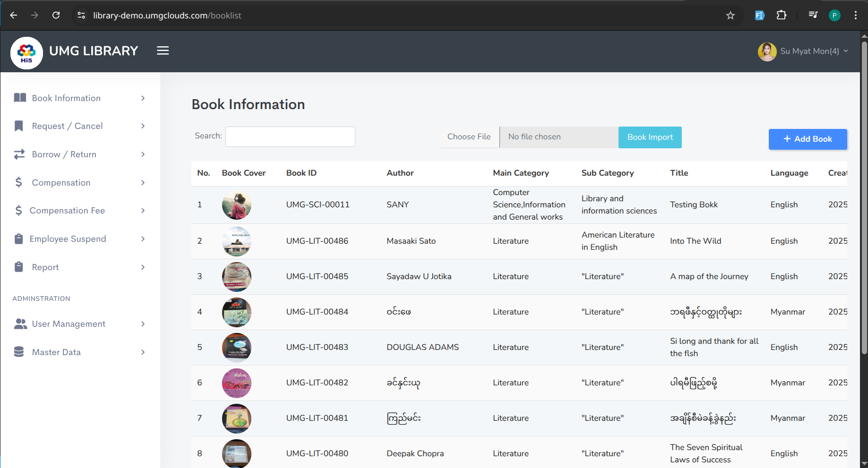This screenshot has width=868, height=468.
Task: Expand the Request / Cancel chevron
Action: click(143, 126)
